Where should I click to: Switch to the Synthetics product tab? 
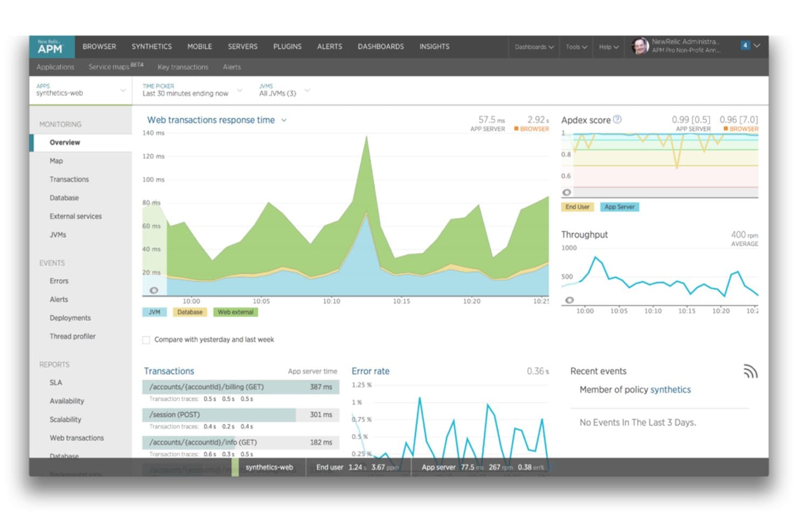(x=152, y=47)
